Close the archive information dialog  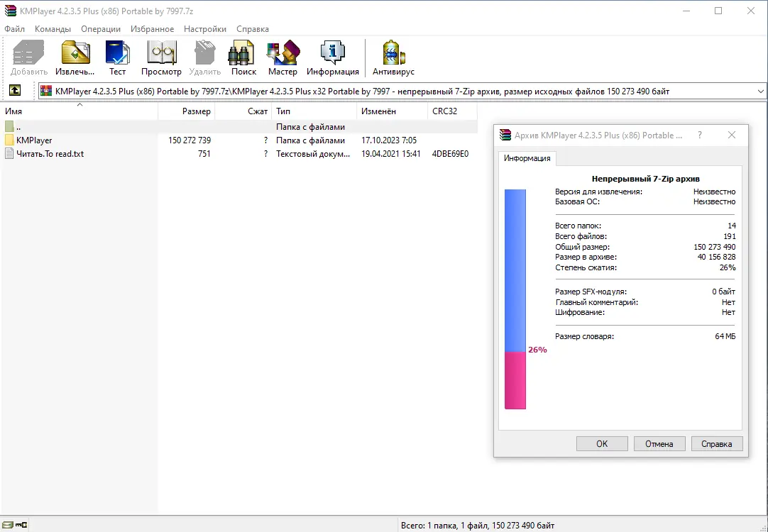coord(732,135)
